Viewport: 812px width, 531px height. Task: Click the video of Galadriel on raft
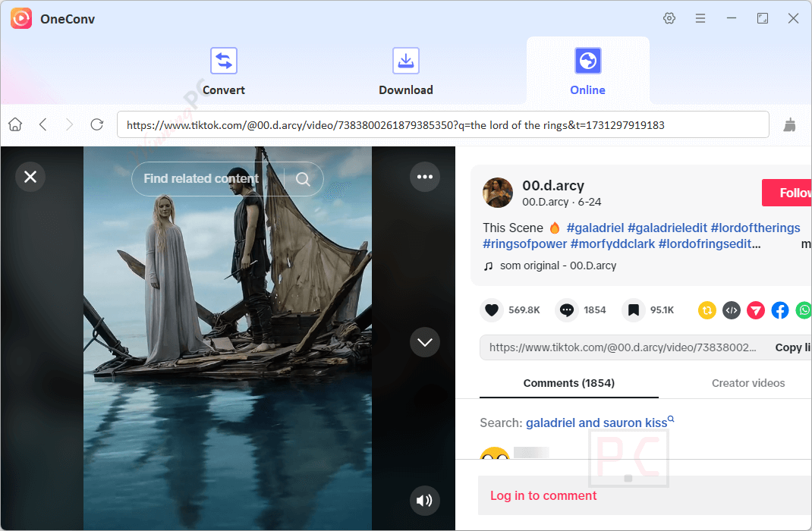(x=228, y=338)
